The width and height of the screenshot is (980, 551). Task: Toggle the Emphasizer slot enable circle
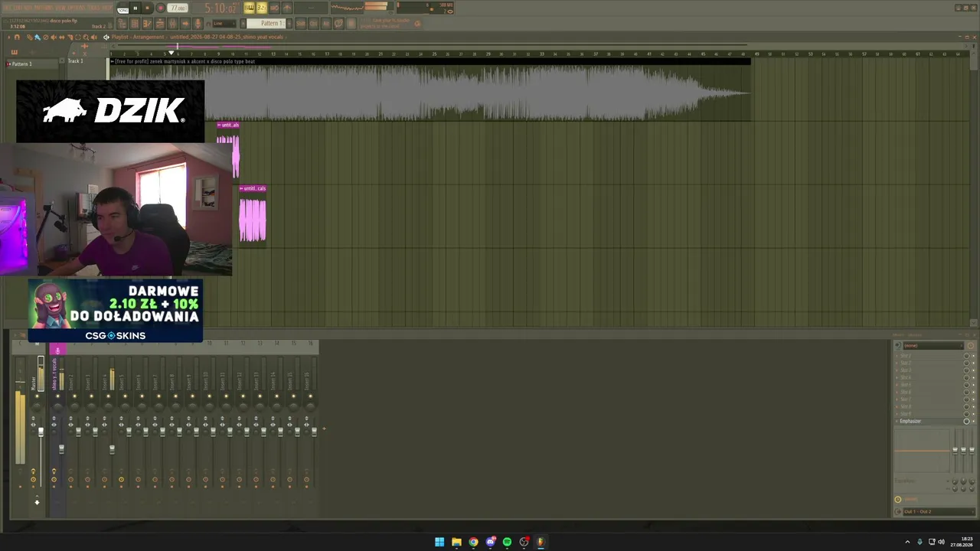point(966,422)
